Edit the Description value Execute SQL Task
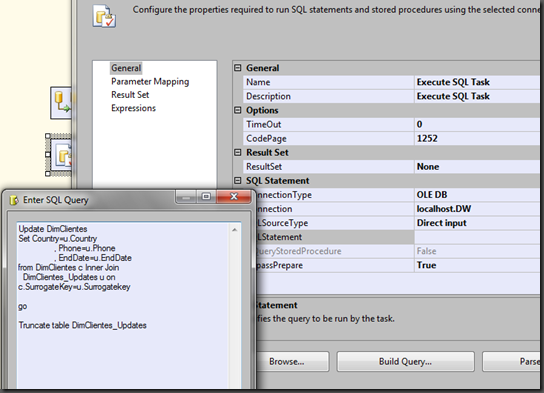Viewport: 544px width, 393px height. point(477,96)
